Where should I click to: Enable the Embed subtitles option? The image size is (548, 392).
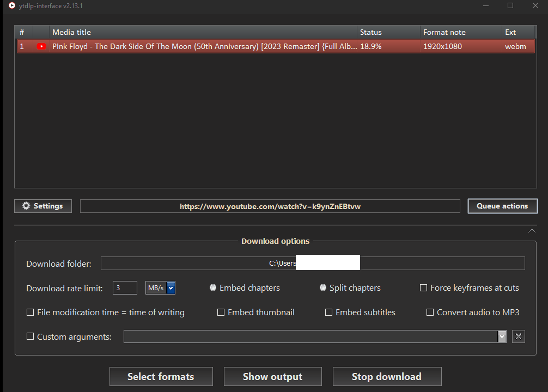coord(328,313)
